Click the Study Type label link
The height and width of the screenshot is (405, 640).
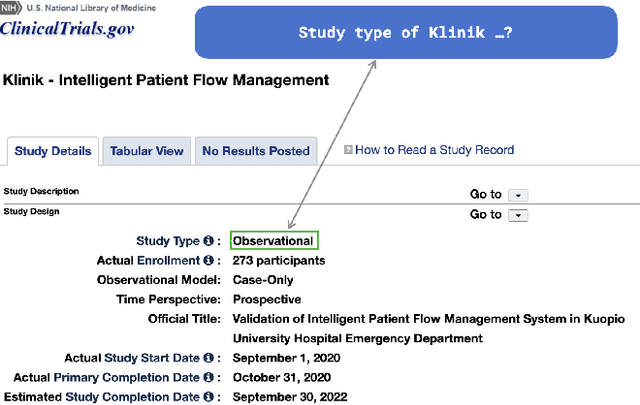point(168,241)
